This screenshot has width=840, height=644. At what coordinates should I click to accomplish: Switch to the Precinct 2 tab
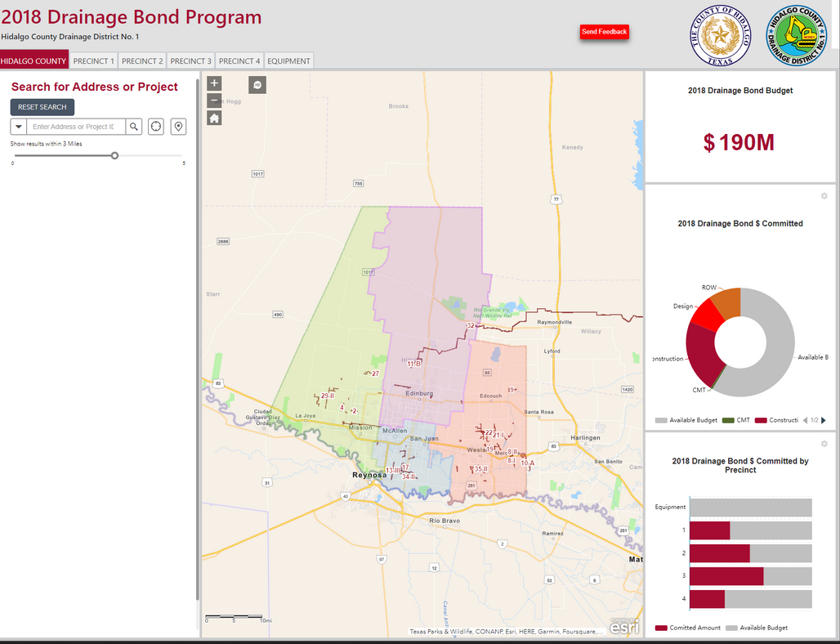click(x=142, y=61)
